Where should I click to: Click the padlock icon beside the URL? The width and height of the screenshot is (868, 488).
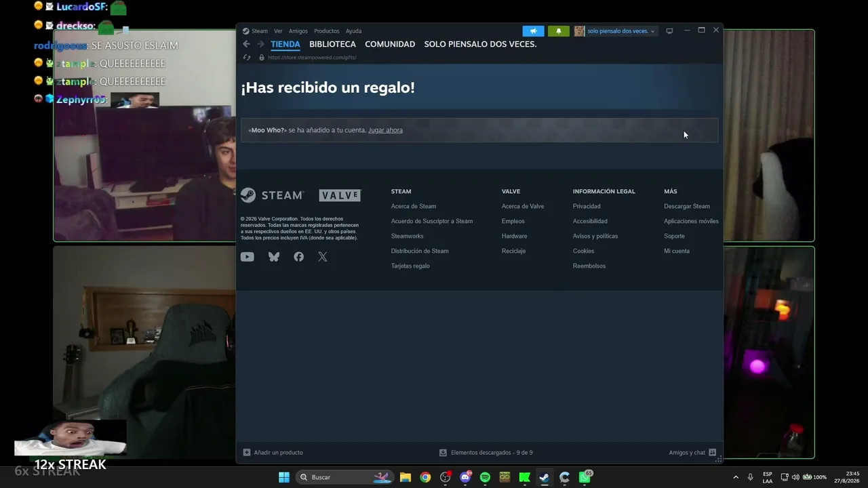[262, 58]
